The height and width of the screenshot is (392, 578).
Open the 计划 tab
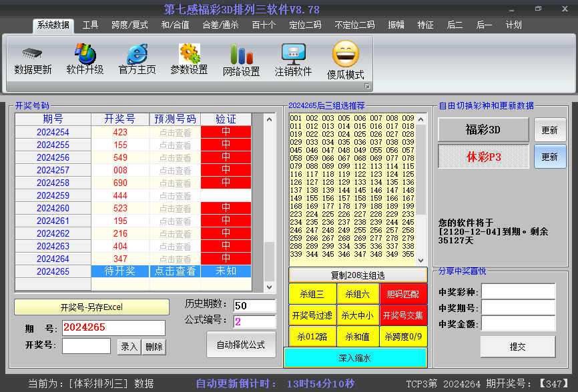point(513,25)
